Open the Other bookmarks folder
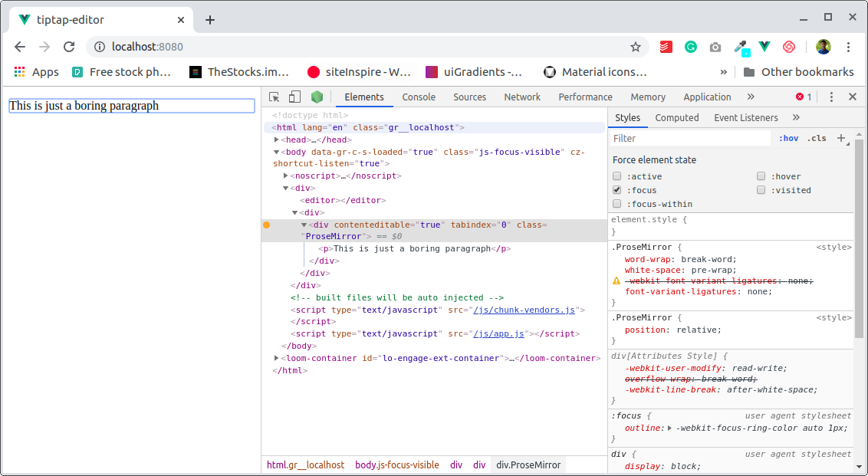 797,72
